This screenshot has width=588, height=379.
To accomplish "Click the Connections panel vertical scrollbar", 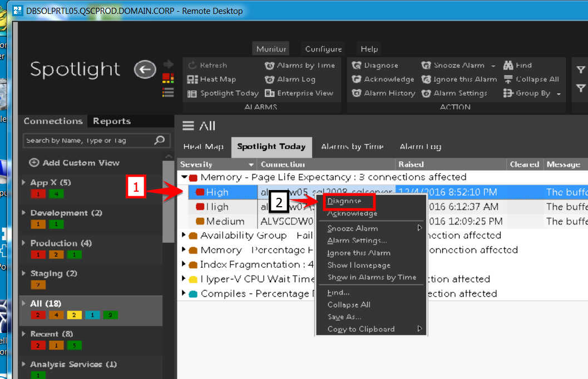I will tap(169, 202).
